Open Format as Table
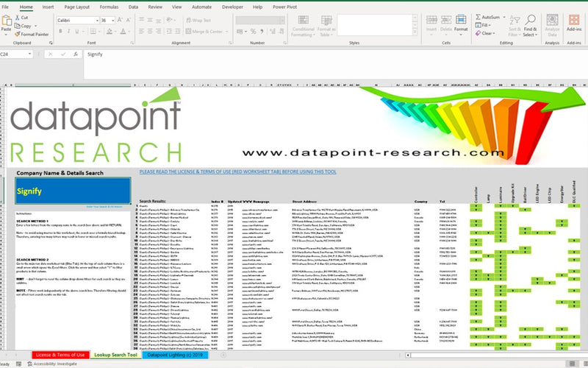The width and height of the screenshot is (588, 368). (x=326, y=26)
